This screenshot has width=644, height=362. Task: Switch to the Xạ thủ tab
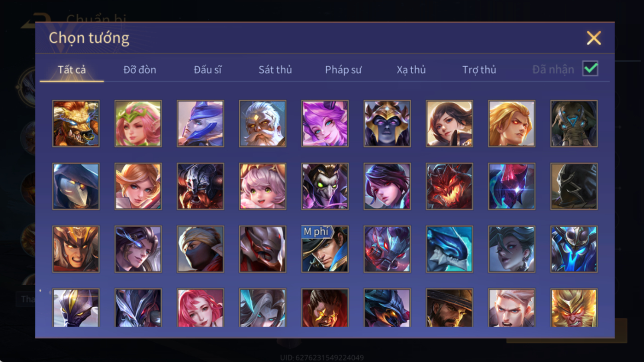pyautogui.click(x=411, y=70)
